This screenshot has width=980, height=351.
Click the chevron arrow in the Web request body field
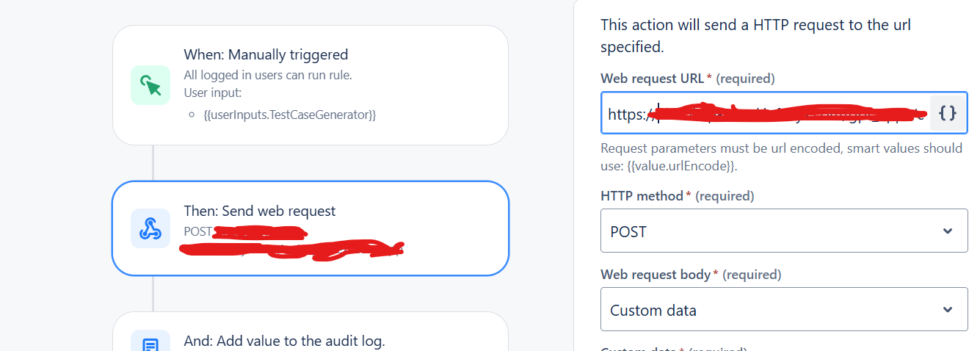pyautogui.click(x=948, y=310)
